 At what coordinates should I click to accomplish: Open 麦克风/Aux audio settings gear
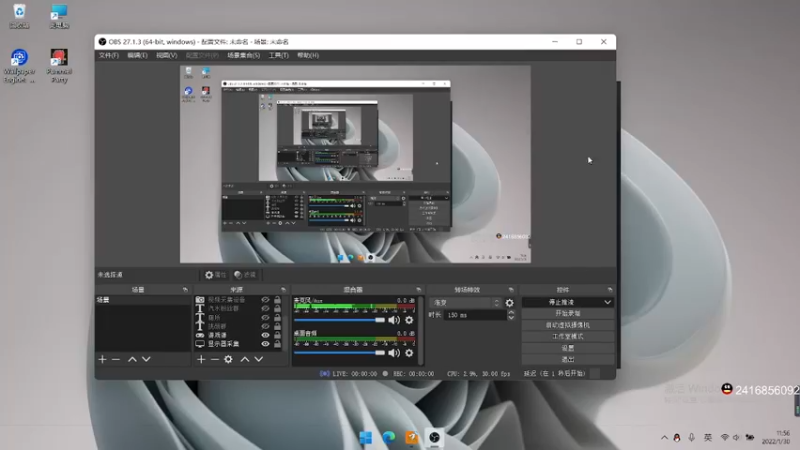(x=409, y=320)
